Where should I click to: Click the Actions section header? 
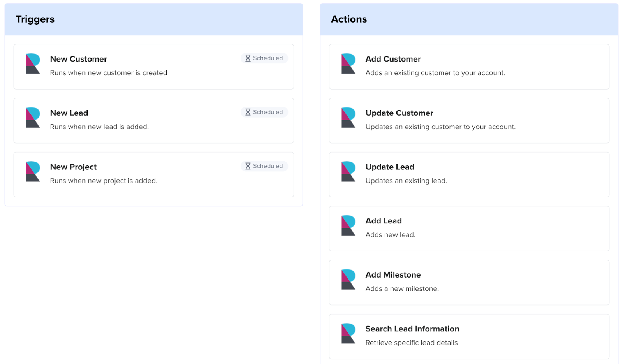349,19
